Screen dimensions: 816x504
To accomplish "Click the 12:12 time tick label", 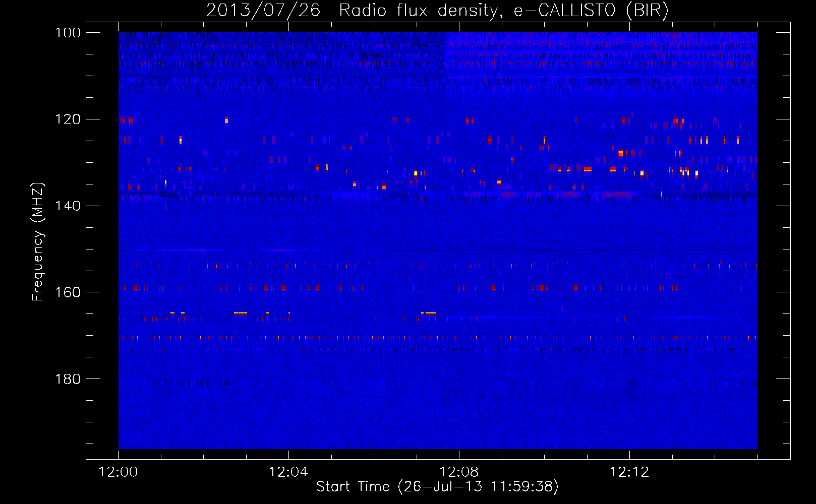I will tap(629, 472).
